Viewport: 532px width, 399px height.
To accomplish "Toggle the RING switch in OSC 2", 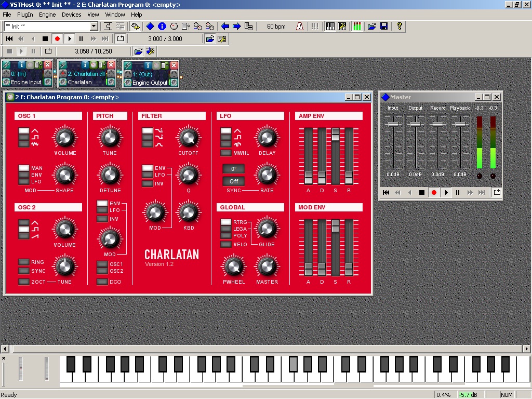I will (x=24, y=262).
